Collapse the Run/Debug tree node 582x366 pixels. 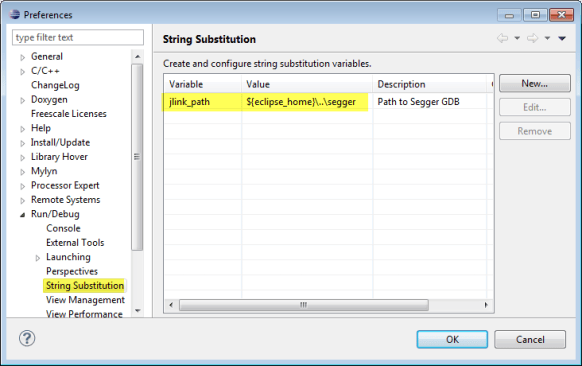click(23, 215)
